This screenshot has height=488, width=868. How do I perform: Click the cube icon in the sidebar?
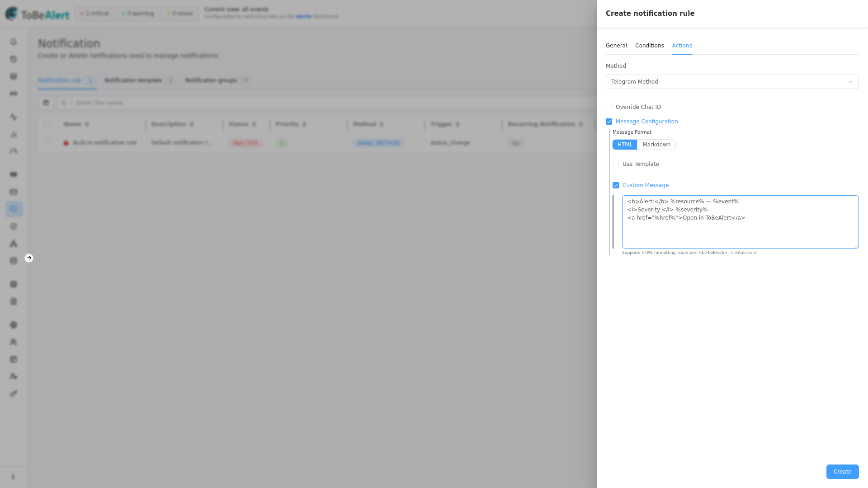coord(14,76)
